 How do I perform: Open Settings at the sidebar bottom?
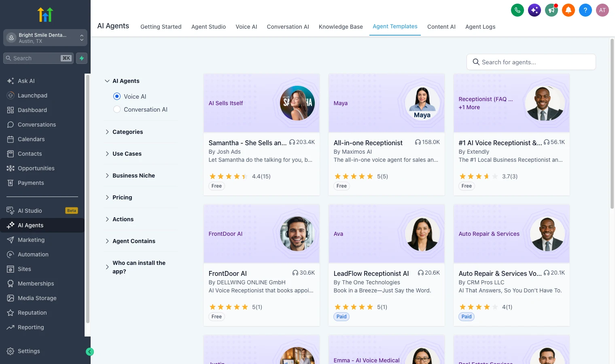click(x=42, y=351)
